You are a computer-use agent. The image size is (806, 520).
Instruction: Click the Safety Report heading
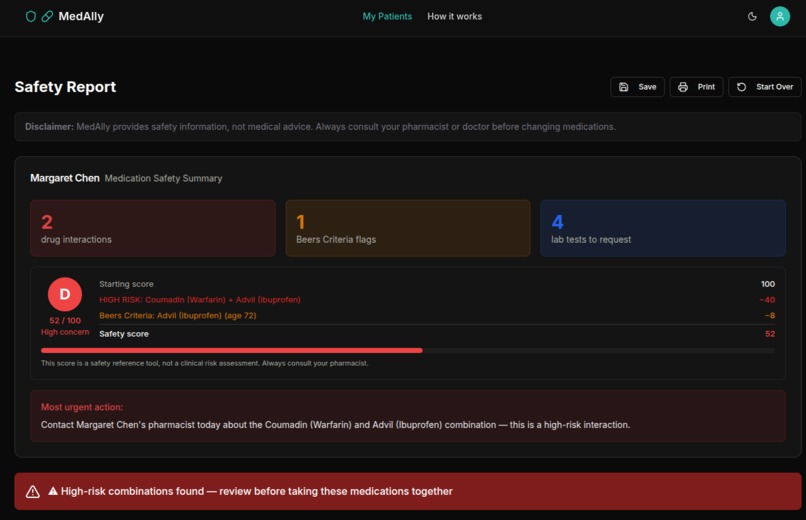click(65, 87)
